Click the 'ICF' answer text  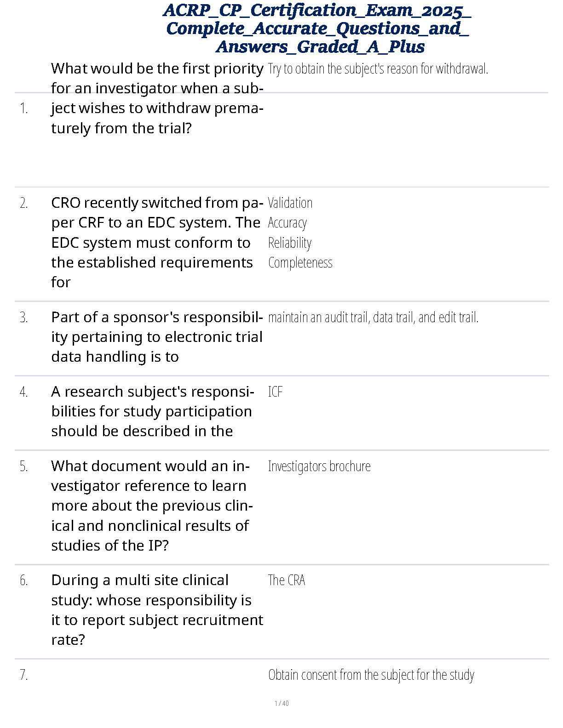[275, 392]
